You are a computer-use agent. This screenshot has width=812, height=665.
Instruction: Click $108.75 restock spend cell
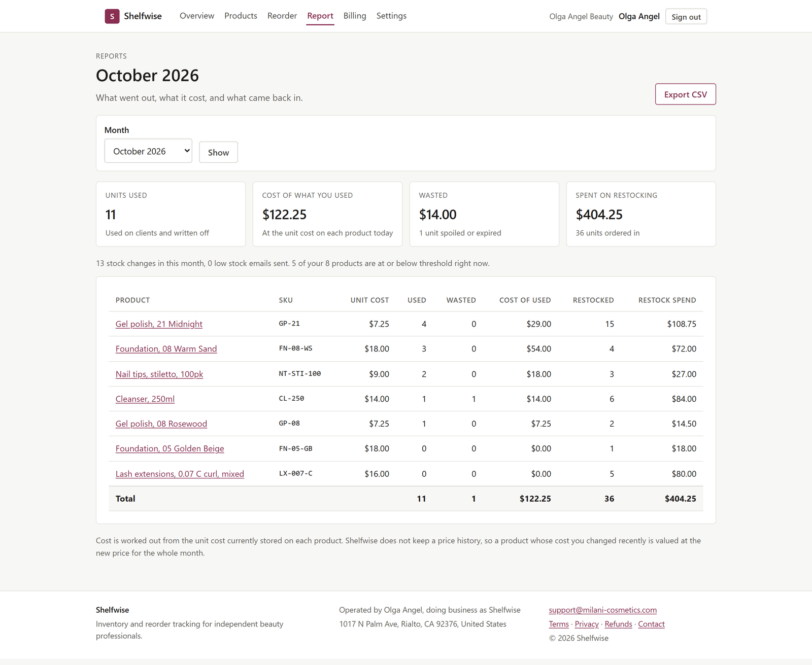click(x=682, y=324)
